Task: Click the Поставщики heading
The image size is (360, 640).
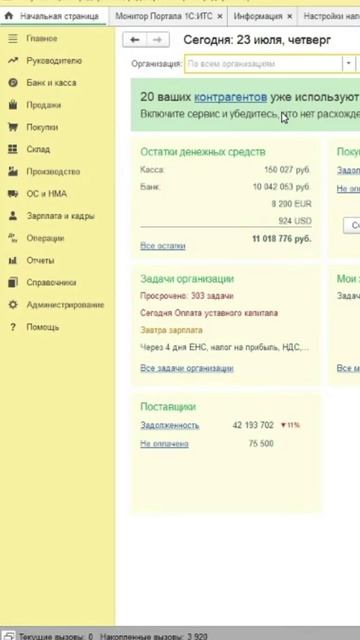Action: (x=168, y=407)
